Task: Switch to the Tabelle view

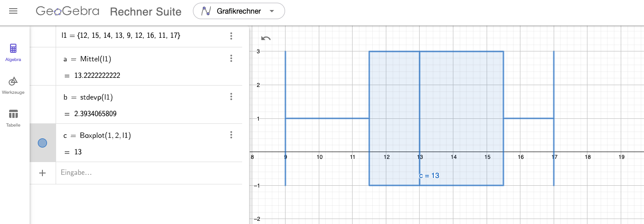Action: [x=13, y=118]
